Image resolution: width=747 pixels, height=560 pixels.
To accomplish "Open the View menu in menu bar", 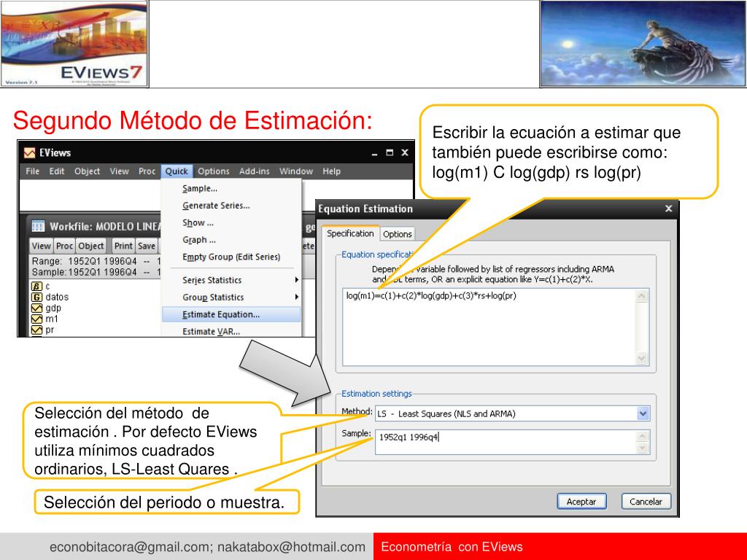I will point(119,171).
